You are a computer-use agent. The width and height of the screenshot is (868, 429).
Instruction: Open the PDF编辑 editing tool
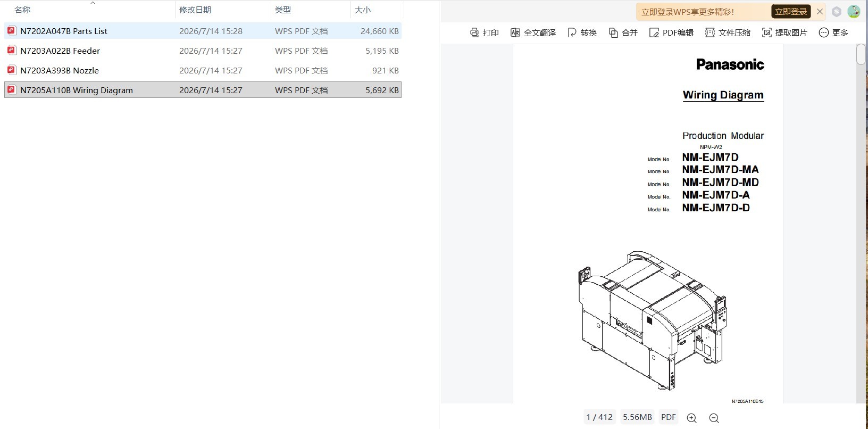671,32
